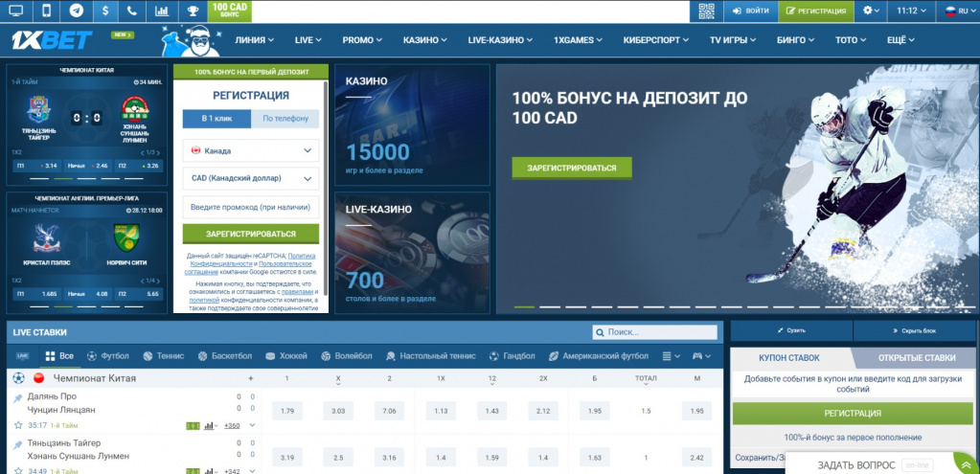Open the gamepad esports filter icon
980x474 pixels.
coord(701,356)
